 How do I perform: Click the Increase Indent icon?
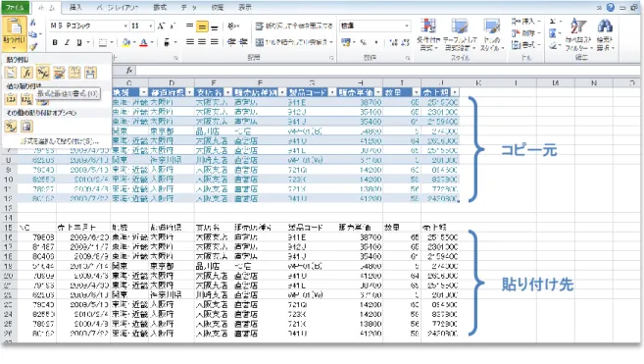pyautogui.click(x=243, y=42)
